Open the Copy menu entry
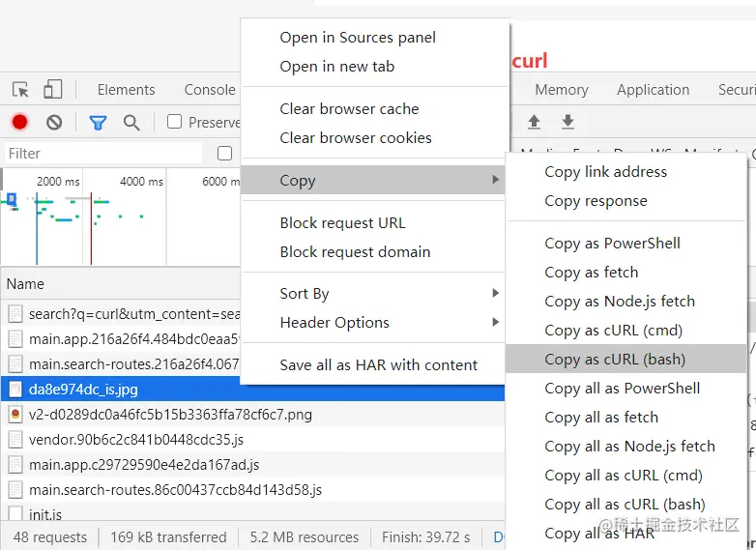This screenshot has width=756, height=550. click(373, 180)
